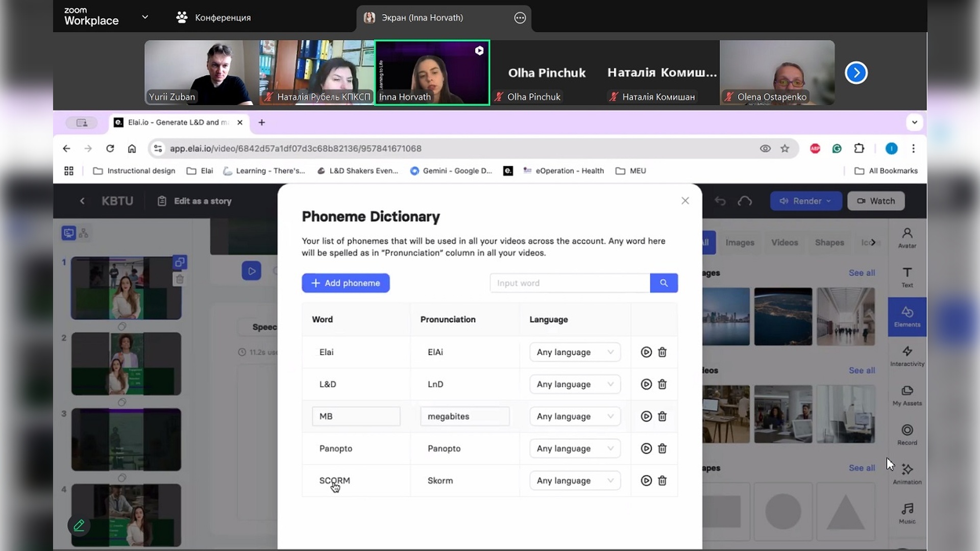This screenshot has width=980, height=551.
Task: Select the Elai.io browser tab
Action: point(179,122)
